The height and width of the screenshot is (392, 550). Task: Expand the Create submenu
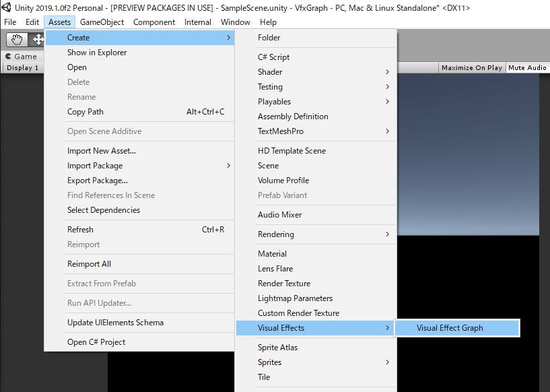[140, 38]
